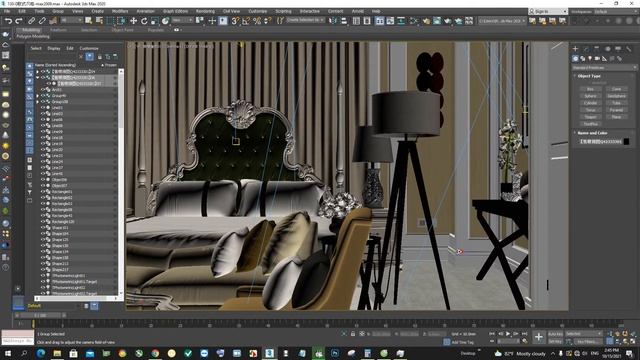The width and height of the screenshot is (640, 360).
Task: Click the Redo arrow icon
Action: 19,21
